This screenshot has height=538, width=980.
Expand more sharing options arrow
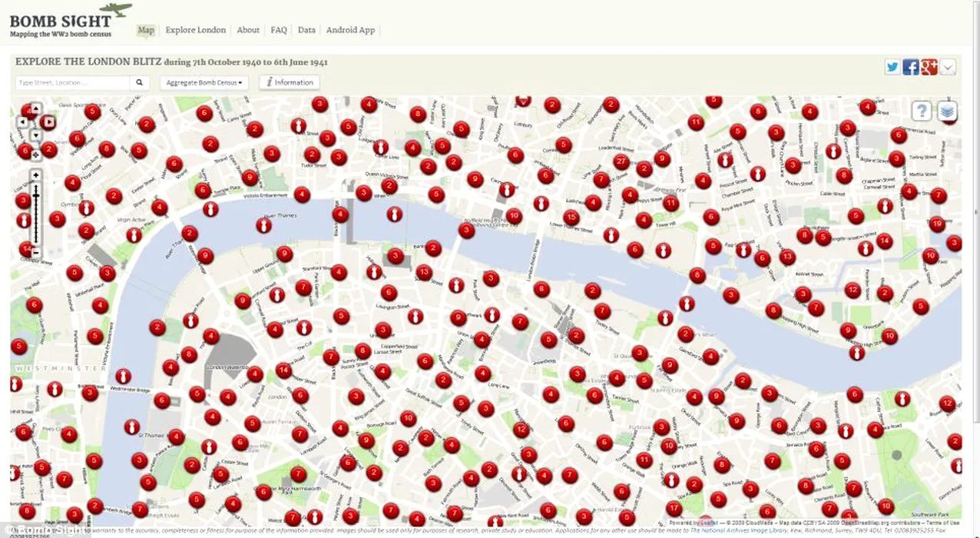click(948, 67)
